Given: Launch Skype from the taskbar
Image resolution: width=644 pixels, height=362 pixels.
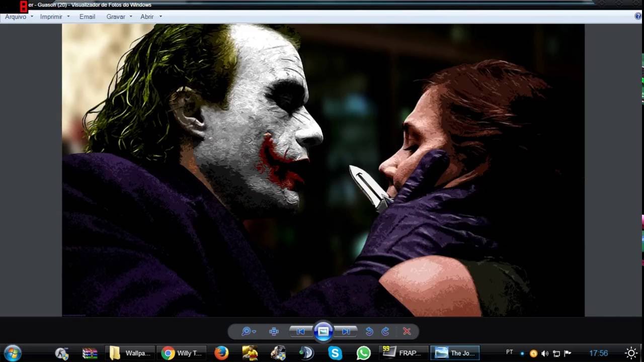Looking at the screenshot, I should [335, 353].
